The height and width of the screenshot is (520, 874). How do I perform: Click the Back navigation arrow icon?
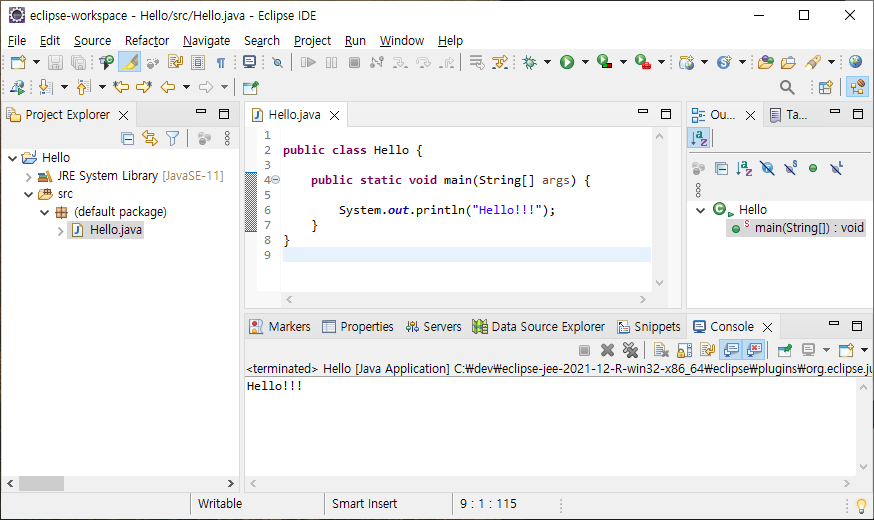coord(168,87)
